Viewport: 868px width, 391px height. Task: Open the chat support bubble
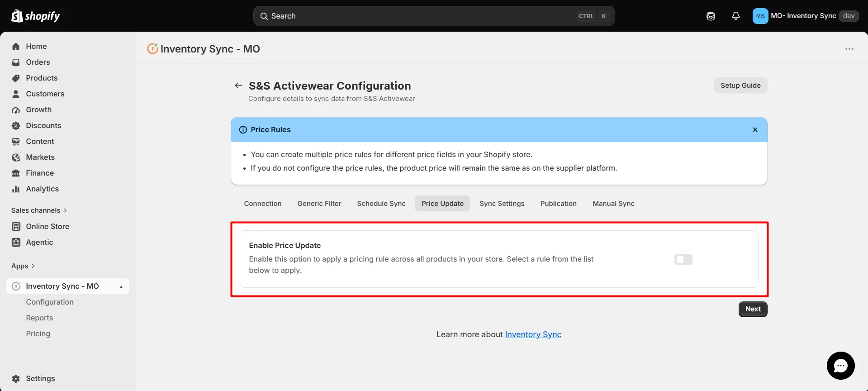coord(840,366)
